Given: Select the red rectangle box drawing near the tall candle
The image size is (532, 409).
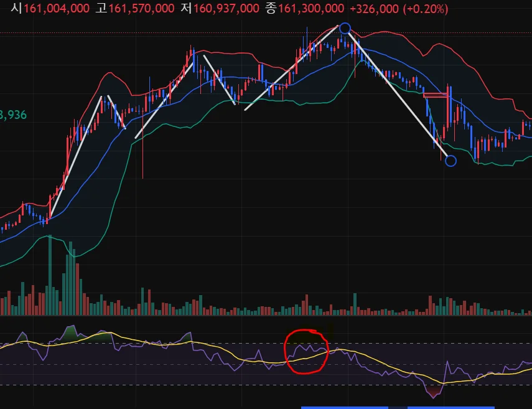Looking at the screenshot, I should click(x=436, y=95).
